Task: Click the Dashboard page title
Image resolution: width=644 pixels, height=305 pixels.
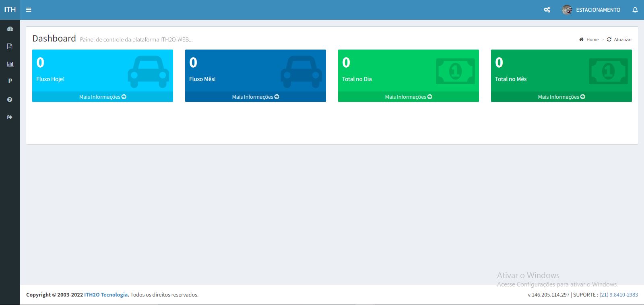Action: tap(54, 38)
